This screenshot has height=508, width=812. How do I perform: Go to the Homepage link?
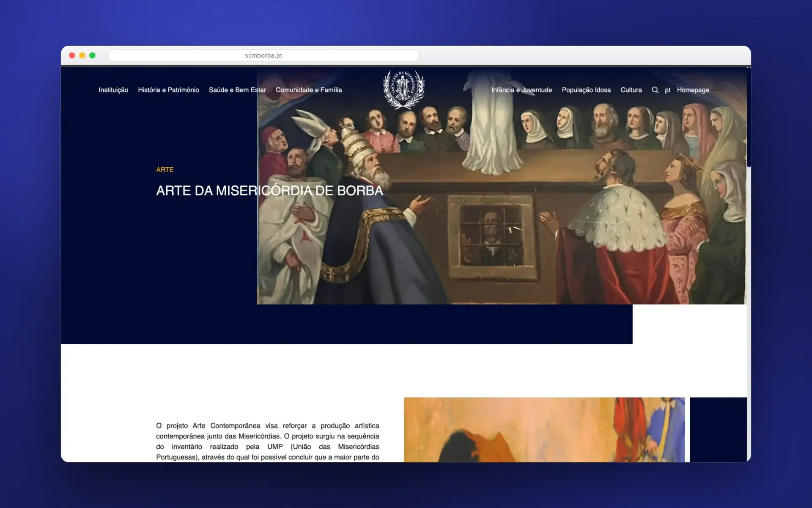pyautogui.click(x=693, y=90)
